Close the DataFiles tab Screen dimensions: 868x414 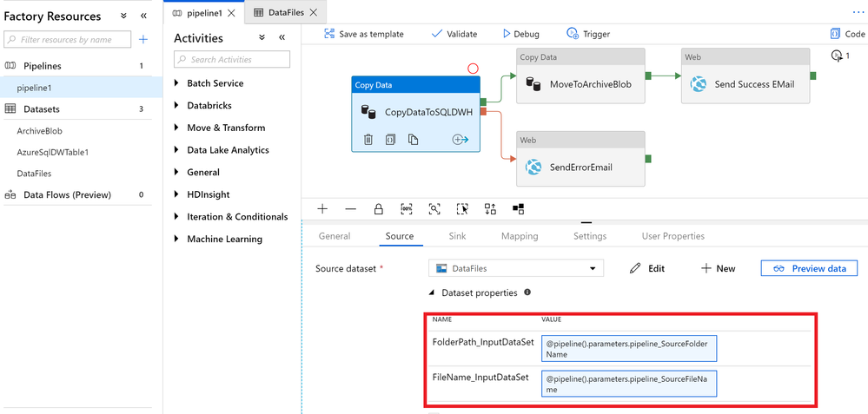tap(314, 12)
